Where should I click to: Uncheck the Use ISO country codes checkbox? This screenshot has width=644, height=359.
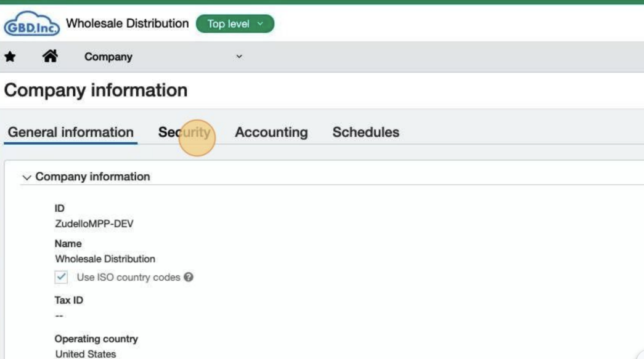tap(61, 277)
